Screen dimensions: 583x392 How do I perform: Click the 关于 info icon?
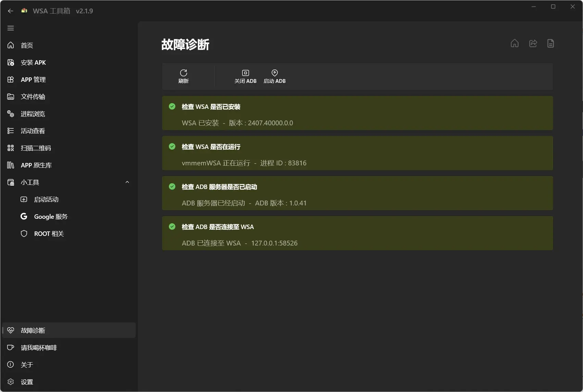[11, 365]
